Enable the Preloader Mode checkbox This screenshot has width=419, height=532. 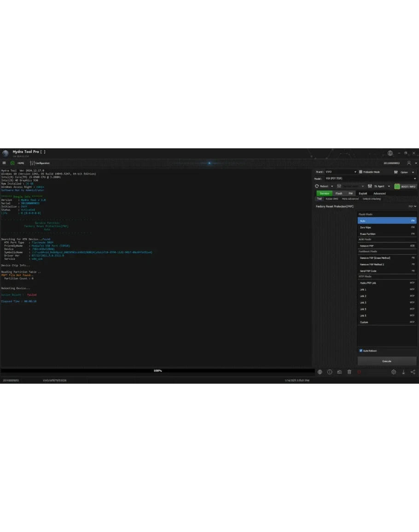coord(361,172)
